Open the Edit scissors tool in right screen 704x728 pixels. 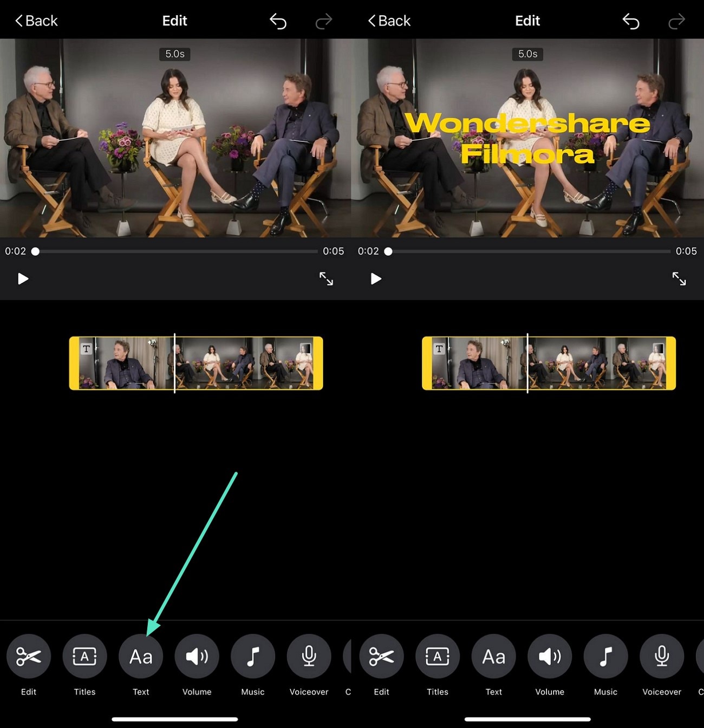[x=381, y=656]
